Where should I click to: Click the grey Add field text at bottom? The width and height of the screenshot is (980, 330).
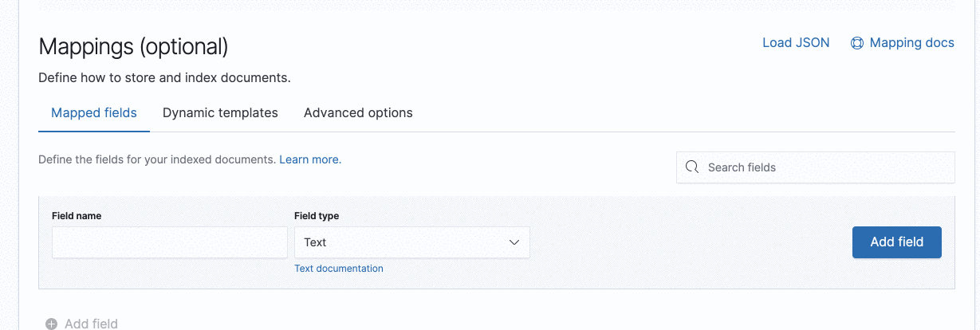[91, 324]
